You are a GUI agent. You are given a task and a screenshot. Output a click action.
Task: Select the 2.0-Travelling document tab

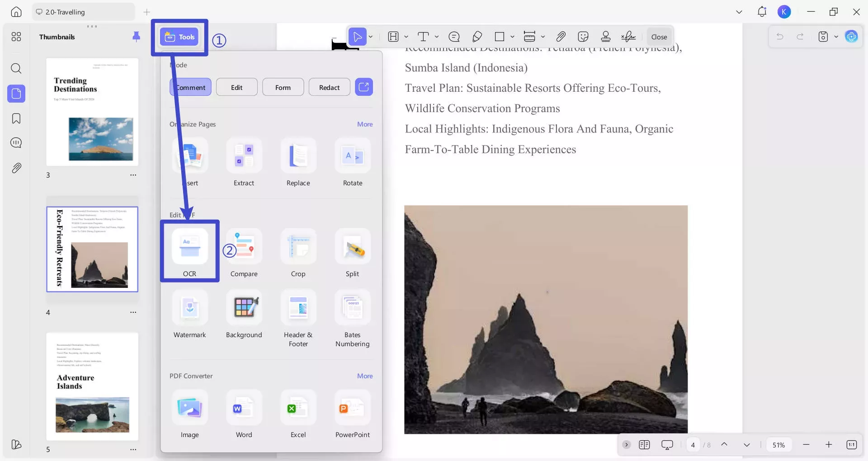(83, 12)
